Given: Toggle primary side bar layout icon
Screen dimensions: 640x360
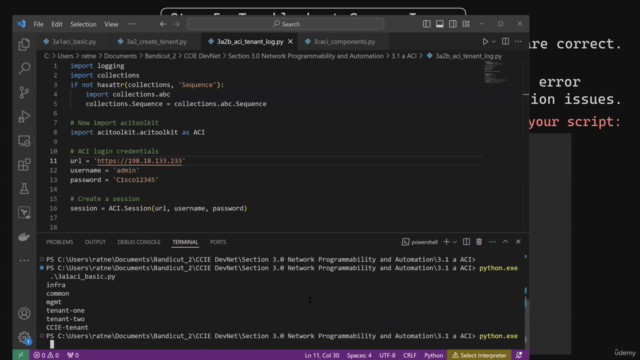Looking at the screenshot, I should 427,24.
